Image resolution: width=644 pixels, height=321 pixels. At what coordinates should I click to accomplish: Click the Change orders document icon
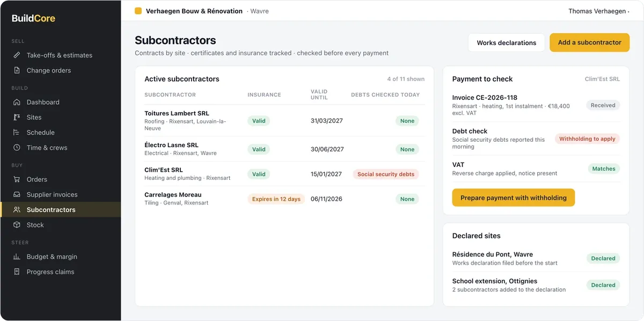coord(17,70)
